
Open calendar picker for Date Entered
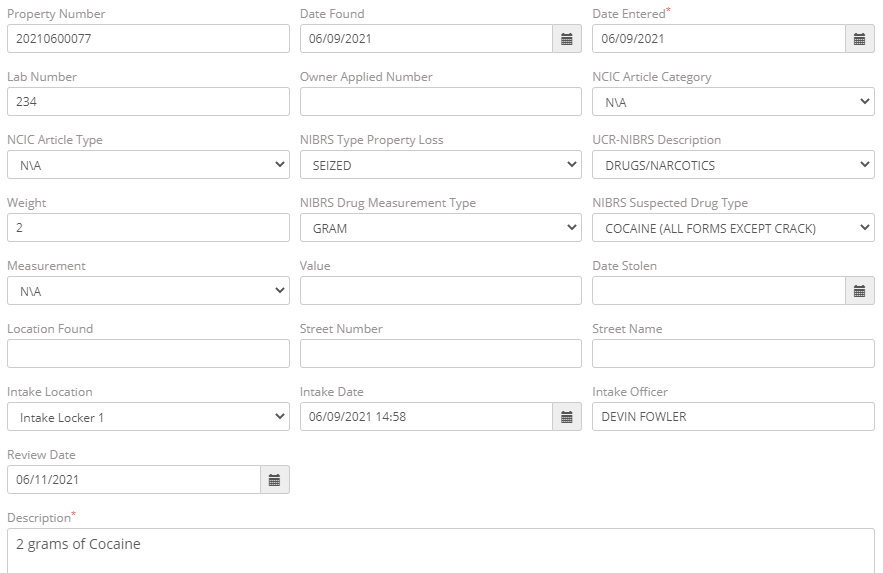pyautogui.click(x=859, y=39)
